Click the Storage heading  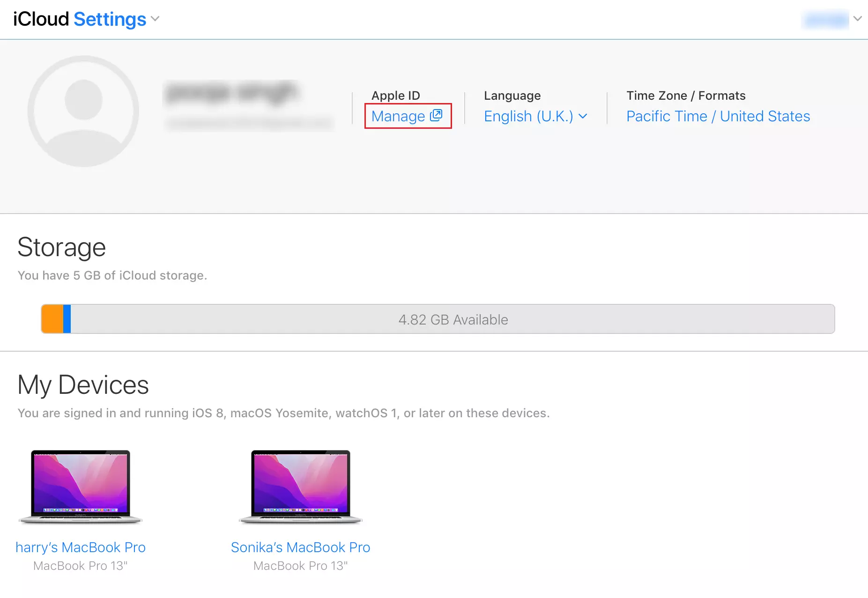[62, 247]
